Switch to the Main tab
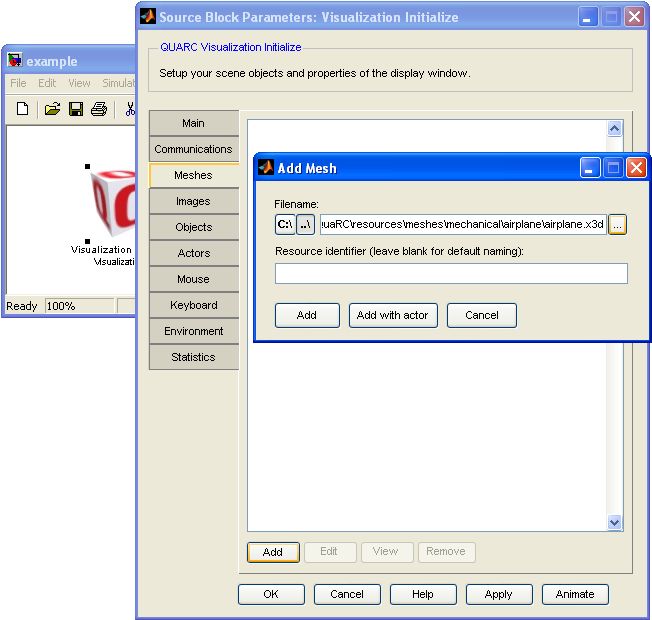 pyautogui.click(x=193, y=123)
